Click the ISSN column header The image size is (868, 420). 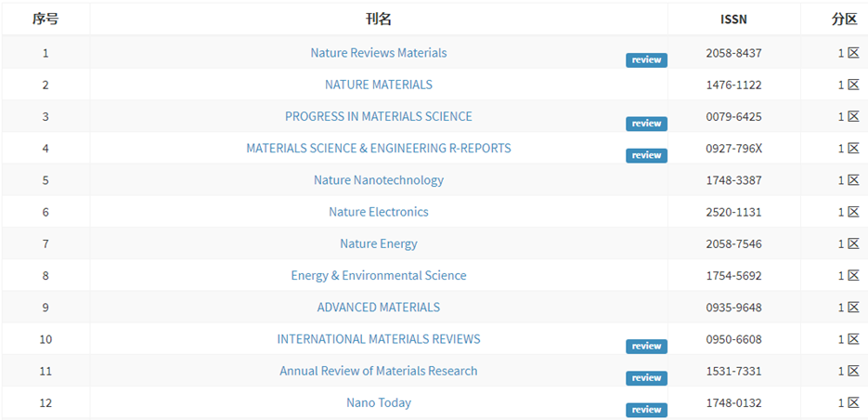[x=733, y=20]
